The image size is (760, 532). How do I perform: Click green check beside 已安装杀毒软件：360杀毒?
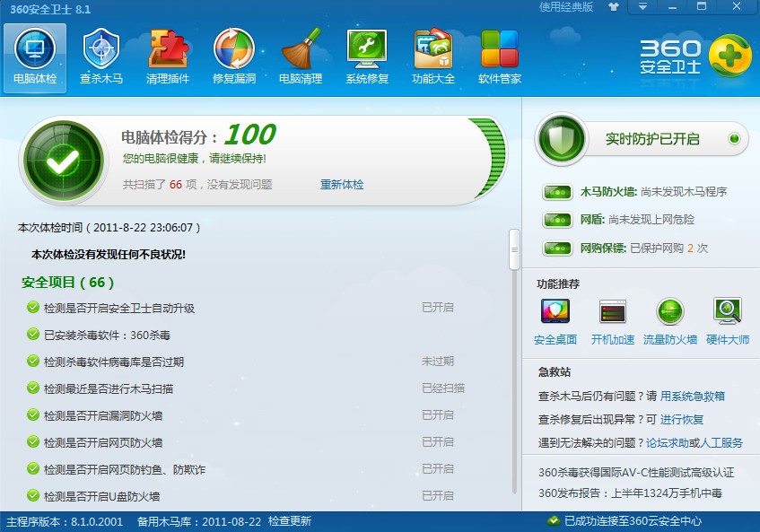click(33, 335)
